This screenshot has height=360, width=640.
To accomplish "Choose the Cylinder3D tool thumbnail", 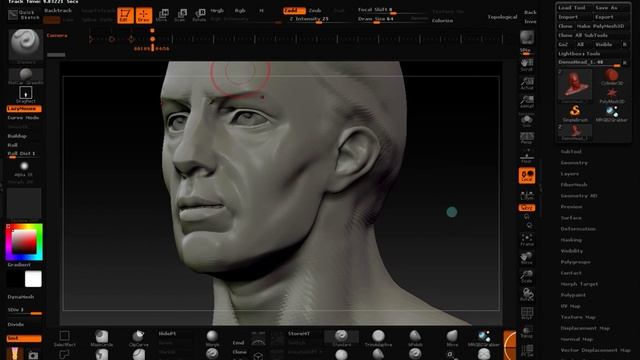I will point(611,77).
